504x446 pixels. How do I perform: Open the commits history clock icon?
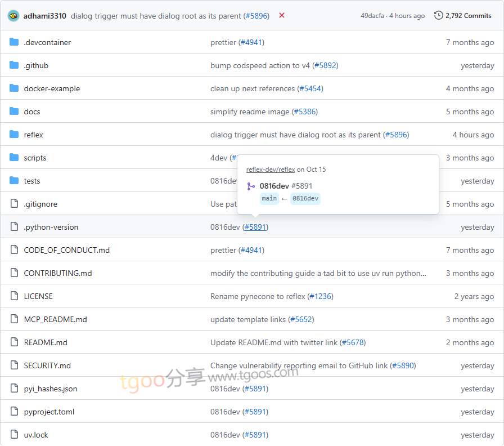pos(439,16)
